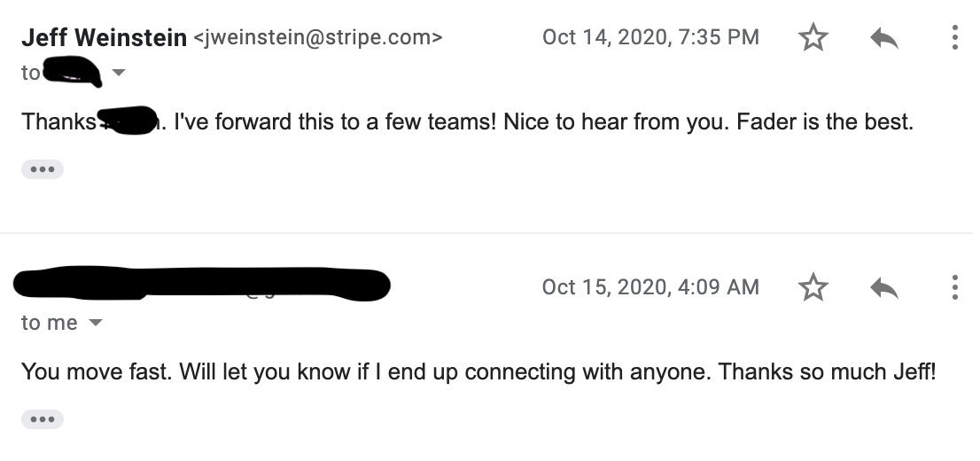
Task: Click the blacked-out sender of second email
Action: tap(202, 285)
